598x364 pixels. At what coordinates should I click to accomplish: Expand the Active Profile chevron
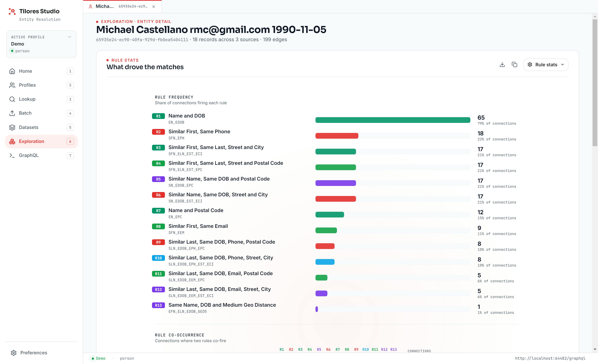tap(69, 37)
